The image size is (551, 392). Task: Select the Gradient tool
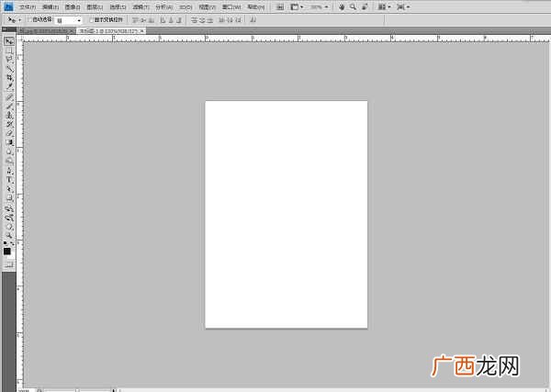click(9, 142)
